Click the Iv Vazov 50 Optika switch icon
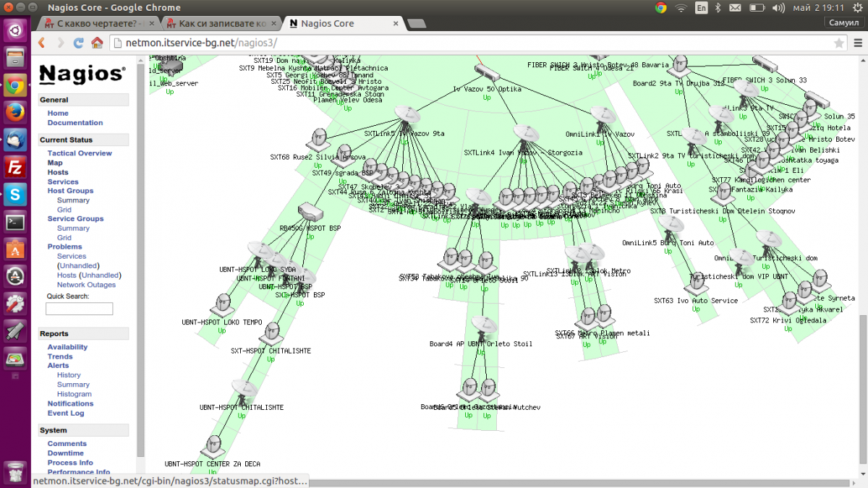 pos(487,72)
